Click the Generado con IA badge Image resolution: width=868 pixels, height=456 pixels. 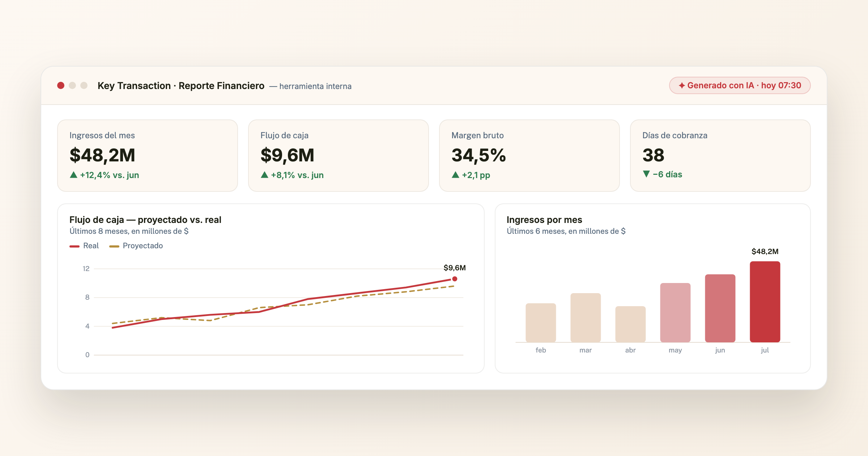(740, 85)
